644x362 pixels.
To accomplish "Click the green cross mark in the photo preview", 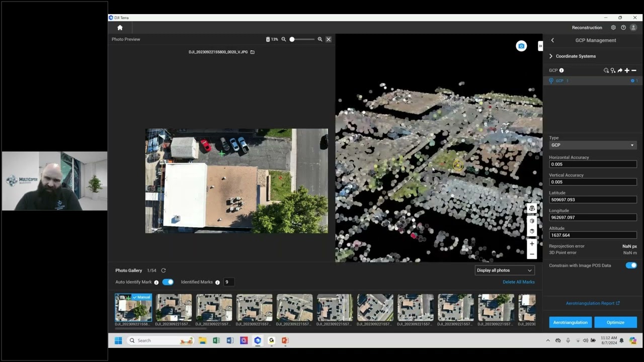I will 222,154.
